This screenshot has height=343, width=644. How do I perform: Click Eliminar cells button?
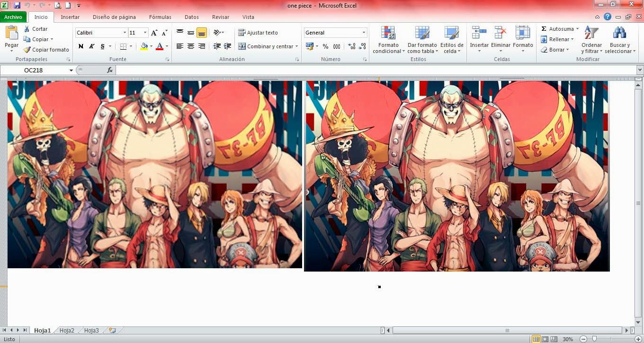point(501,40)
